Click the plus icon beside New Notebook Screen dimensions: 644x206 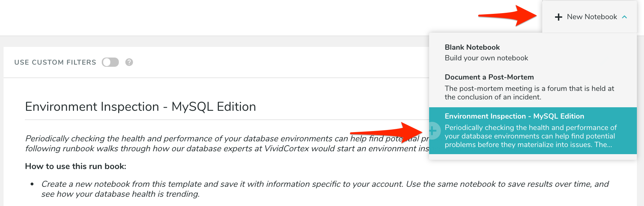pos(559,17)
